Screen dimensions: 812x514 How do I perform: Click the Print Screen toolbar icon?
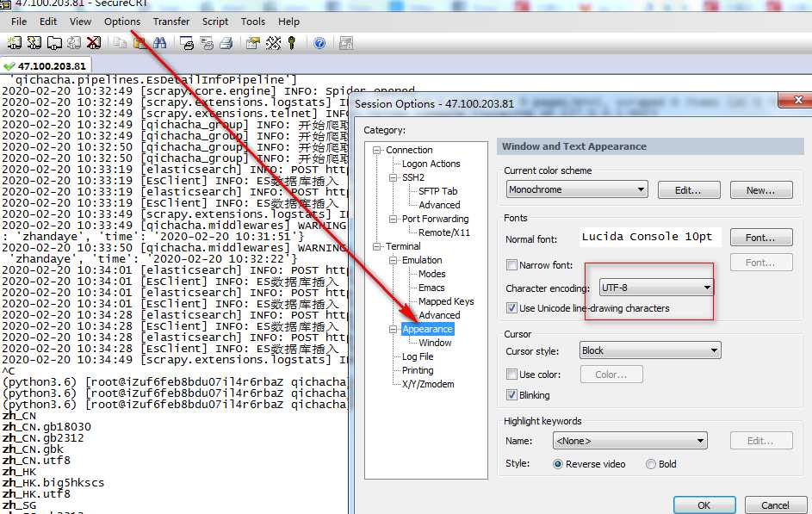click(187, 43)
